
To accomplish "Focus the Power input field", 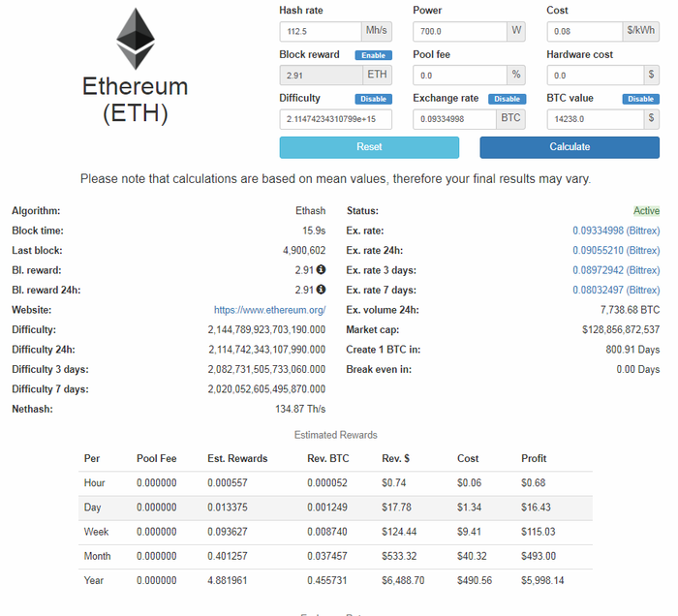I will pos(460,32).
